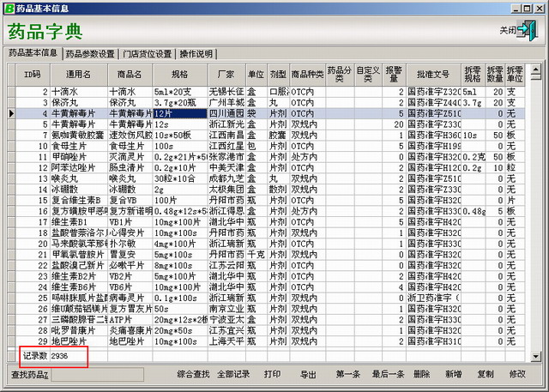Image resolution: width=549 pixels, height=392 pixels.
Task: Click 综合查找 button
Action: pyautogui.click(x=193, y=375)
